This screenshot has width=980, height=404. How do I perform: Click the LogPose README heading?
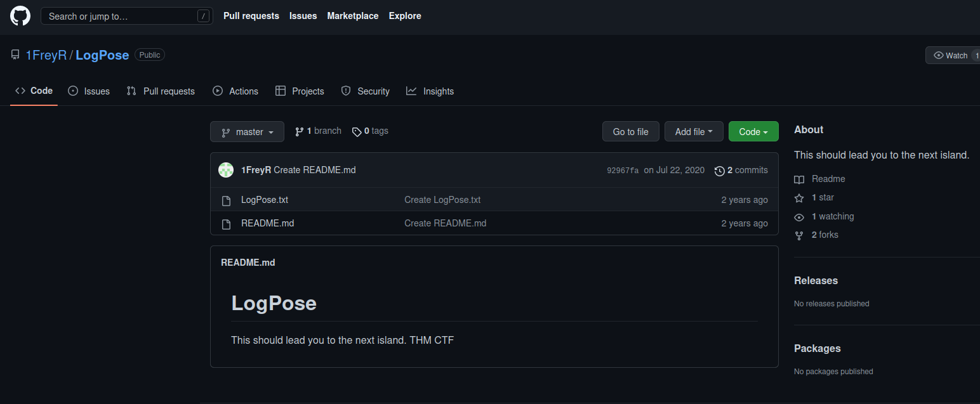pos(274,303)
